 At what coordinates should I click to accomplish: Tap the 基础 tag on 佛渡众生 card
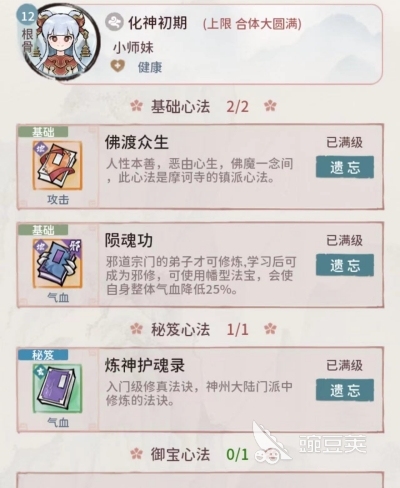click(x=43, y=132)
